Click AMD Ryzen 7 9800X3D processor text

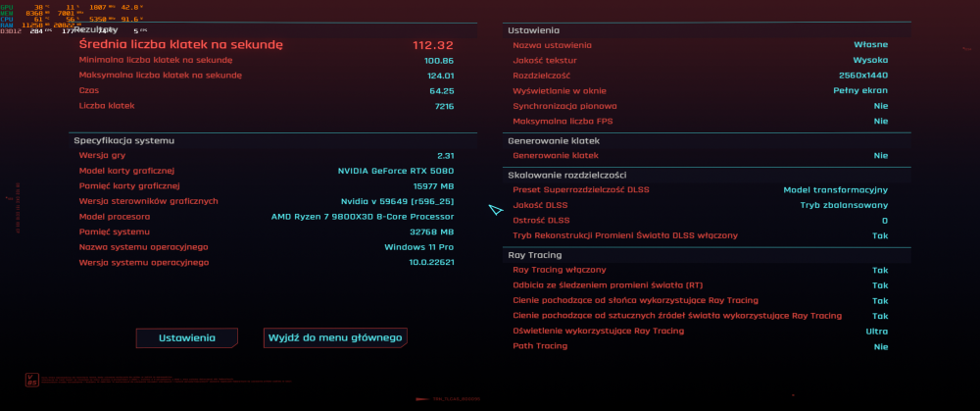point(363,217)
